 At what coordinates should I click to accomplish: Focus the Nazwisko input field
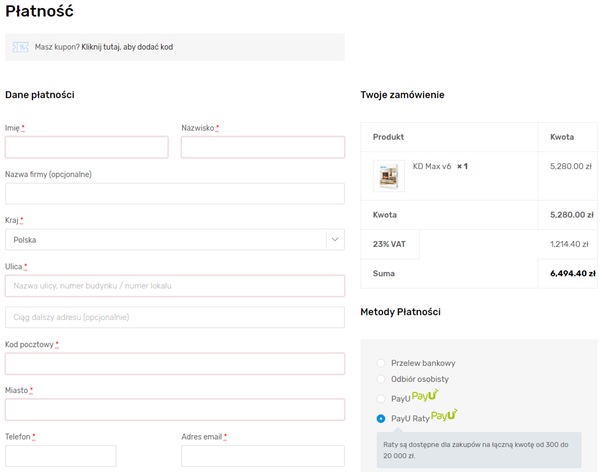click(x=262, y=148)
